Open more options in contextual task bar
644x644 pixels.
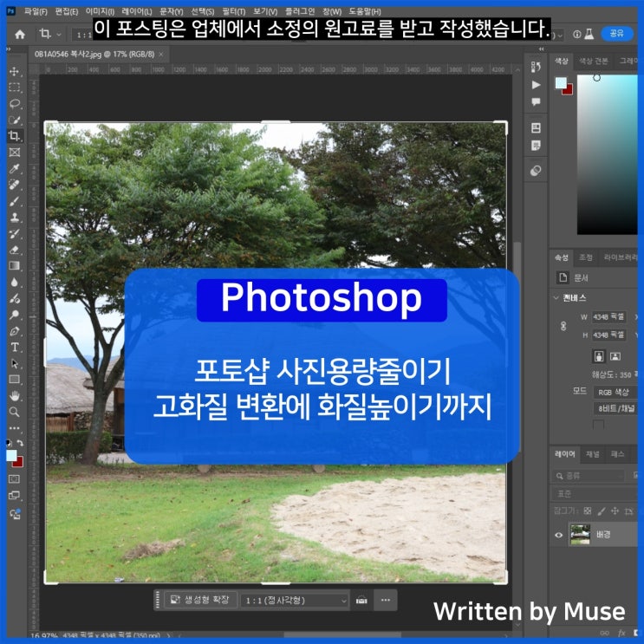385,600
